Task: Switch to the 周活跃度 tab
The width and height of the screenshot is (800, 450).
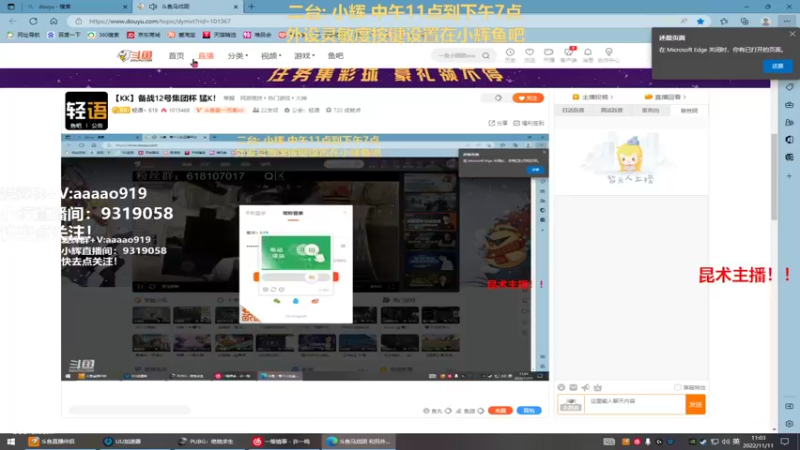Action: click(612, 110)
